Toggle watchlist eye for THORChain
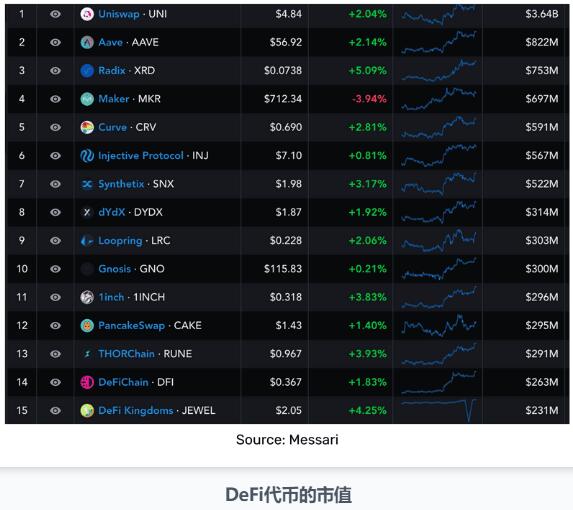The height and width of the screenshot is (510, 573). (x=55, y=354)
